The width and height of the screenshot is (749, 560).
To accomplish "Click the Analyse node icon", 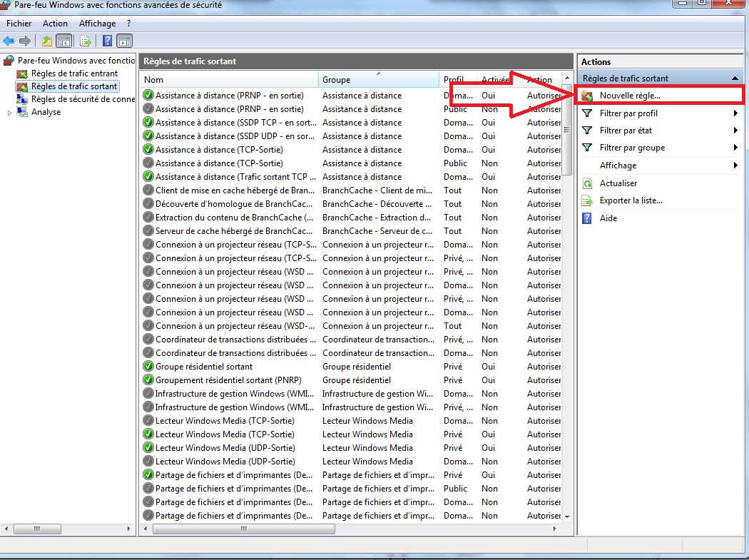I will pos(22,112).
